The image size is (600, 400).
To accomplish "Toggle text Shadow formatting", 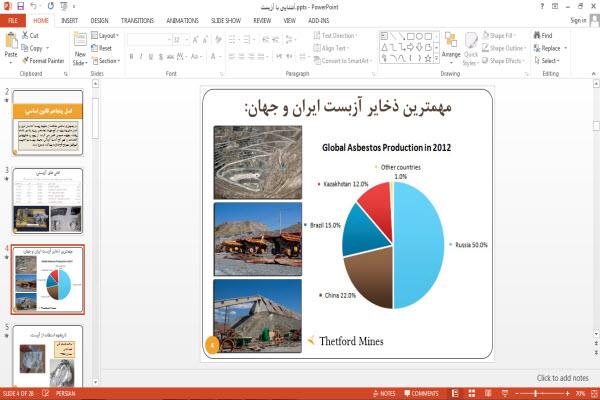I will click(161, 57).
